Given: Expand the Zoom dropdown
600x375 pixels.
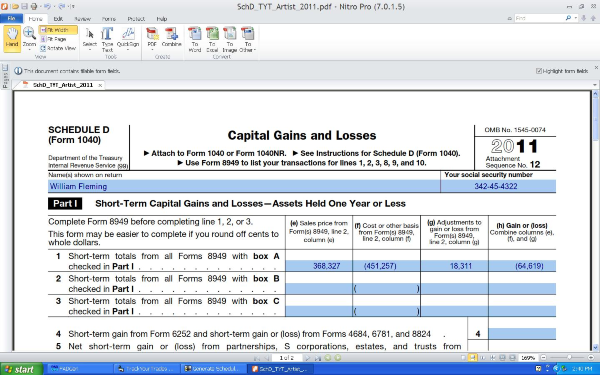Looking at the screenshot, I should click(x=29, y=39).
